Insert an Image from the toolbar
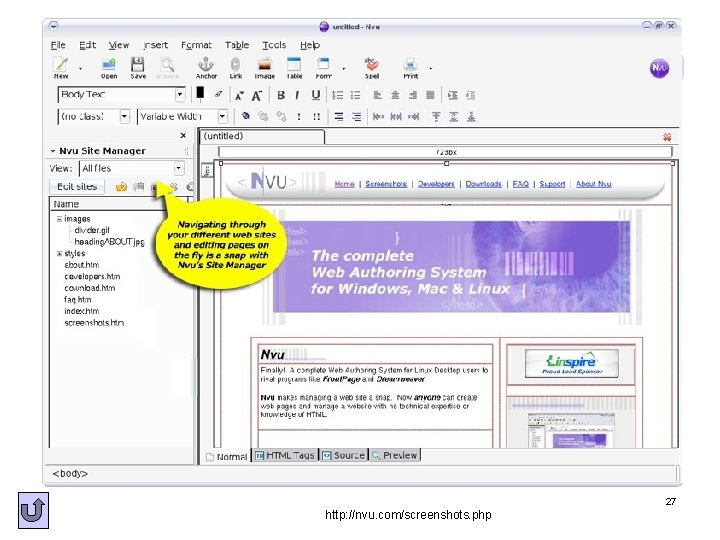This screenshot has width=720, height=540. 264,68
